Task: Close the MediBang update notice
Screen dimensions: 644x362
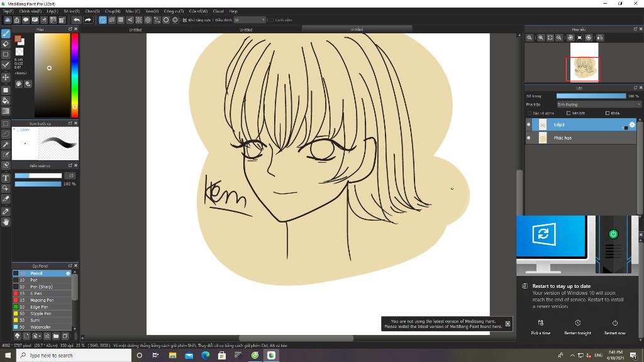Action: point(508,324)
